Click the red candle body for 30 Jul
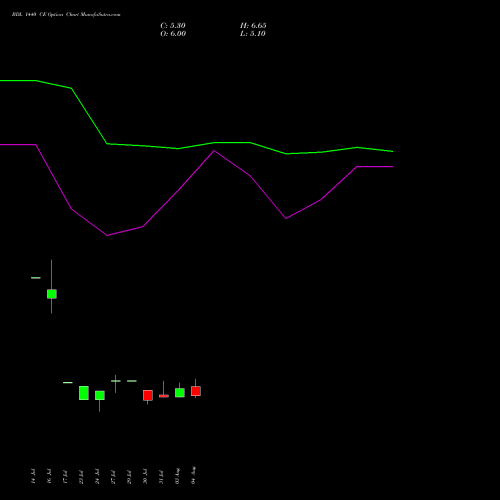500x500 pixels. 148,395
